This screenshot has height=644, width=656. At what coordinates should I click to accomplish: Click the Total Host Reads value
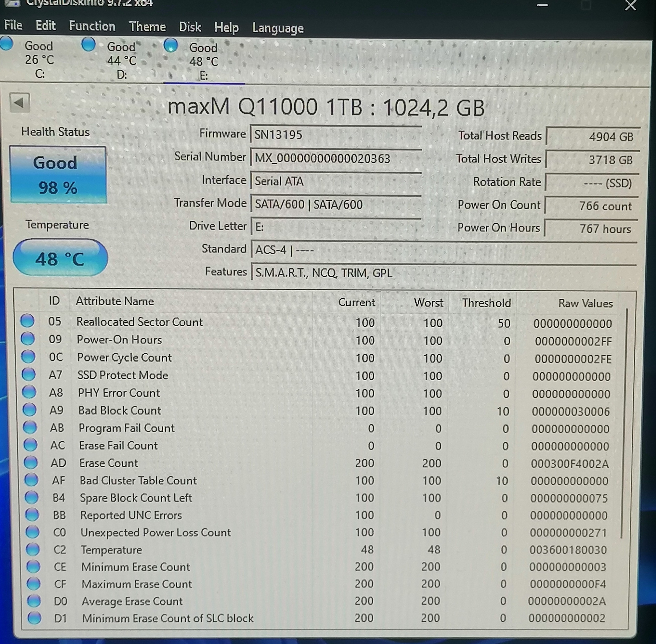click(x=593, y=137)
